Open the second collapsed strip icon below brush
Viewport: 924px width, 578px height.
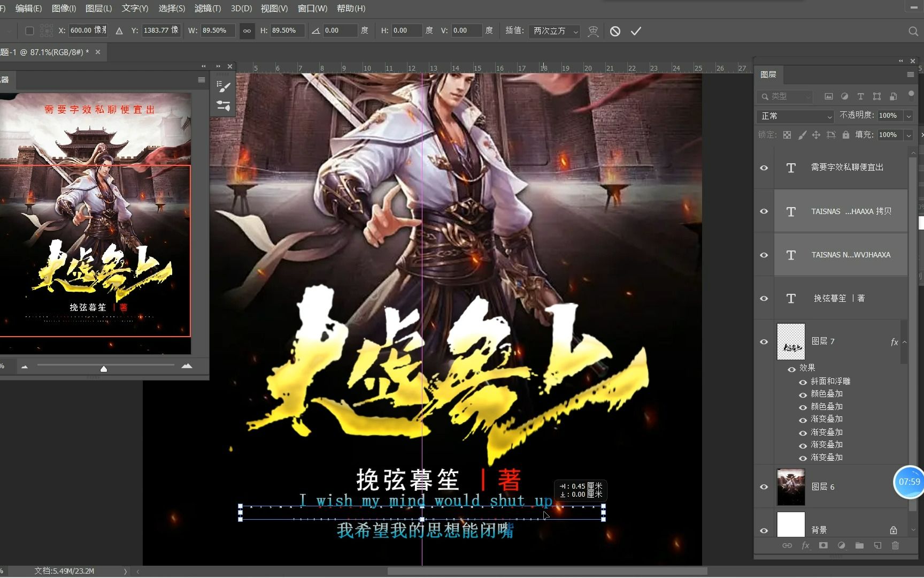point(224,105)
